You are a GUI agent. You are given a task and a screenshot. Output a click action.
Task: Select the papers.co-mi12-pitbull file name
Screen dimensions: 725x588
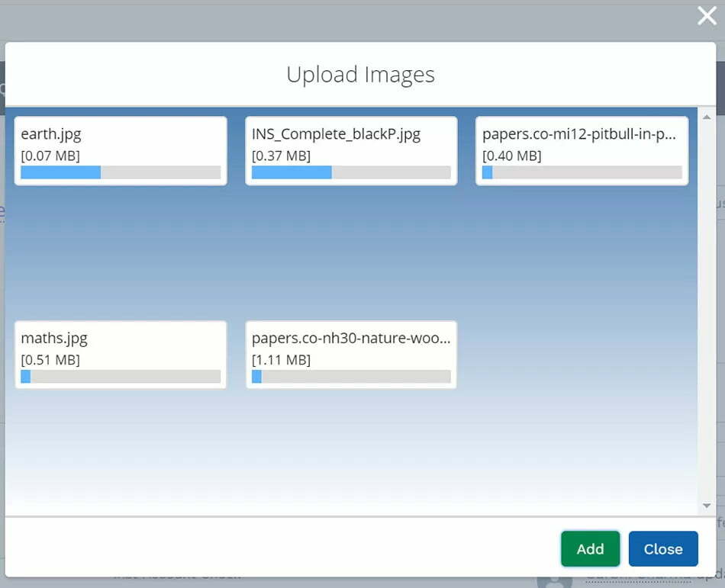click(x=579, y=134)
